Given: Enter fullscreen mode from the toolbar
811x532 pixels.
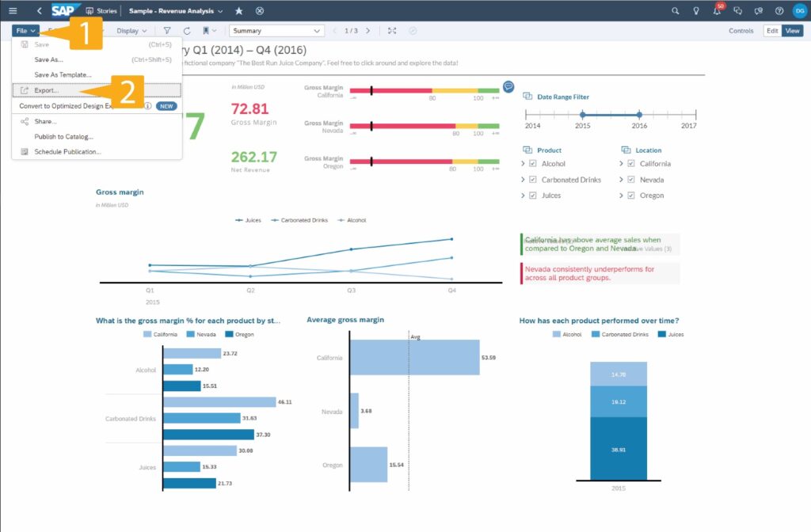Looking at the screenshot, I should 391,30.
